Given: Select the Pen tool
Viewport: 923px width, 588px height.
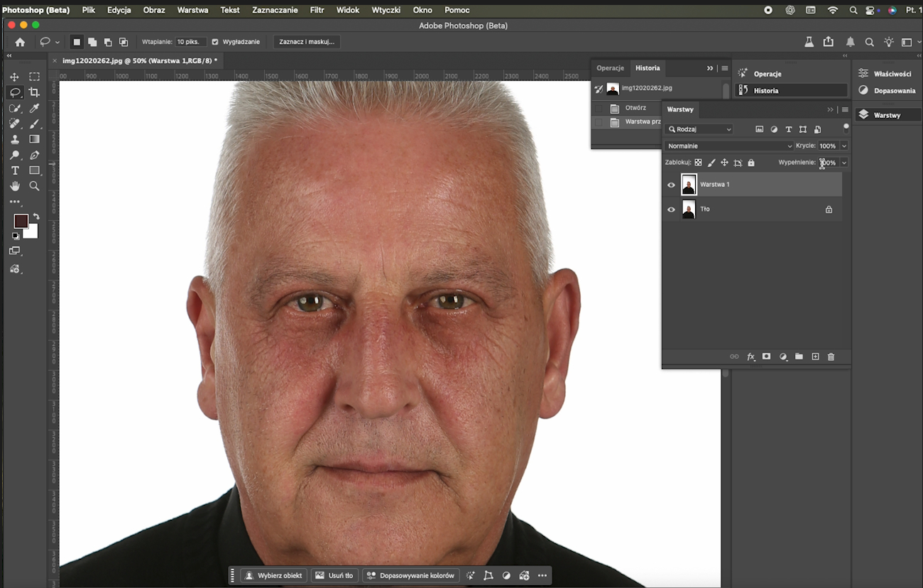Looking at the screenshot, I should pos(34,155).
